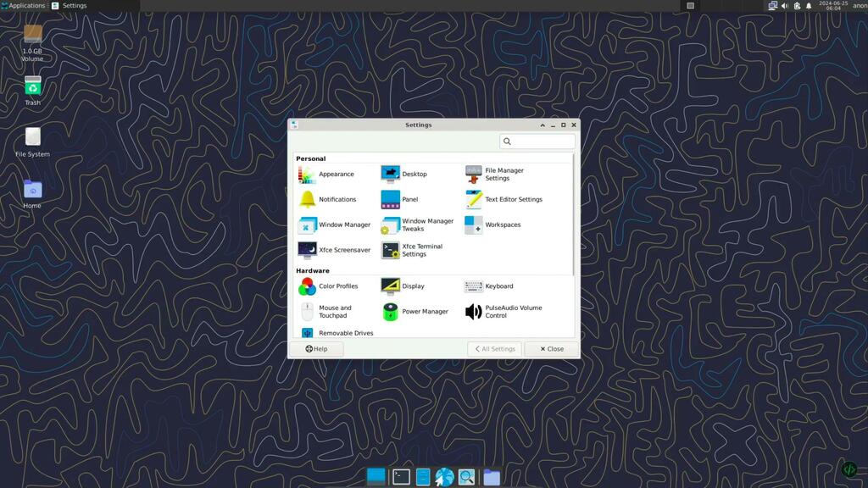
Task: Open Xfce Terminal Settings
Action: [413, 251]
